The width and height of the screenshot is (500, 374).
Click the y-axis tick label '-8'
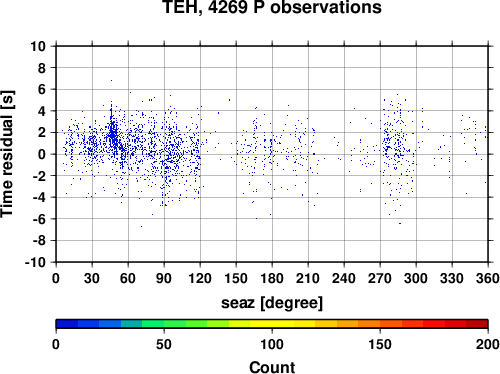pyautogui.click(x=39, y=241)
